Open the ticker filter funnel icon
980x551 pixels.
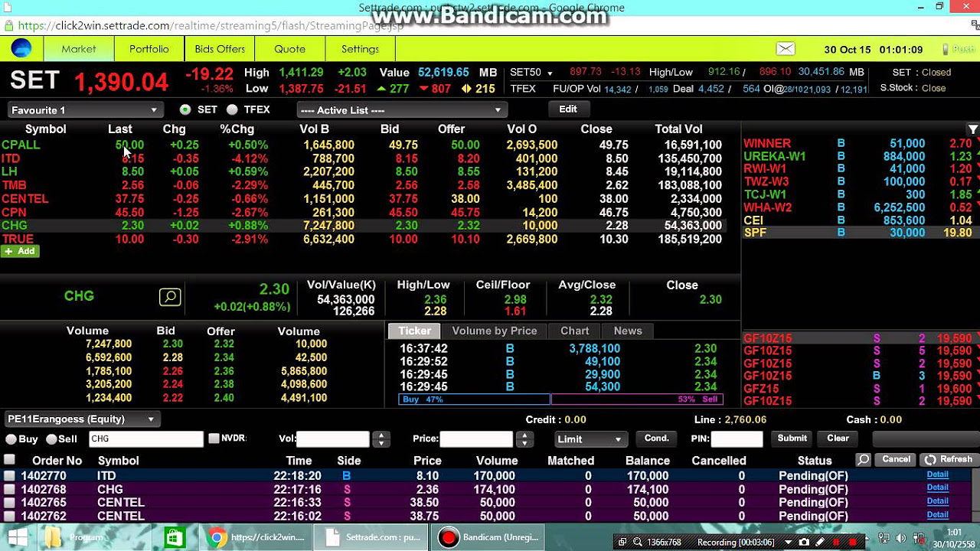tap(972, 129)
